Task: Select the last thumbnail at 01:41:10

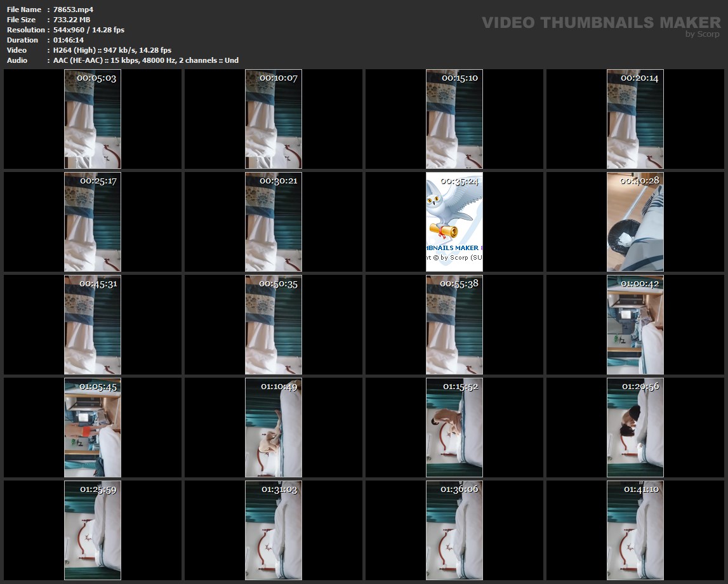Action: 635,531
